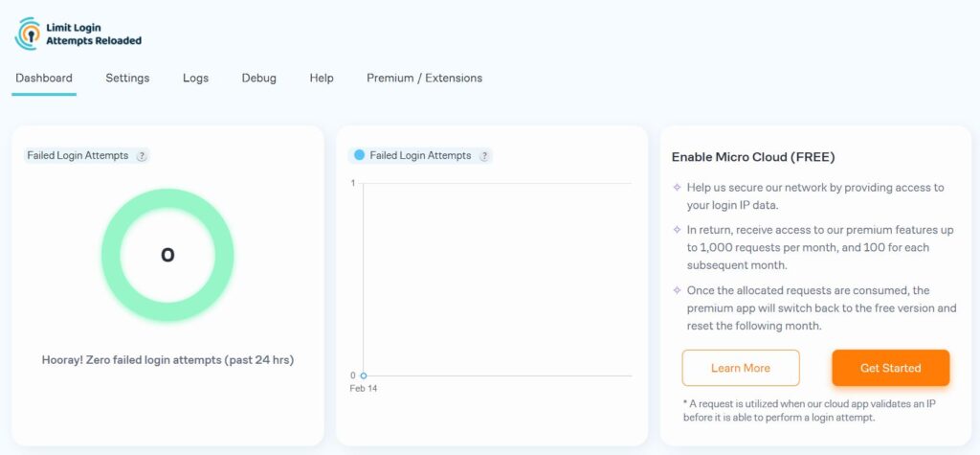The width and height of the screenshot is (980, 455).
Task: Click the Limit Login Attempts Reloaded logo
Action: coord(77,34)
